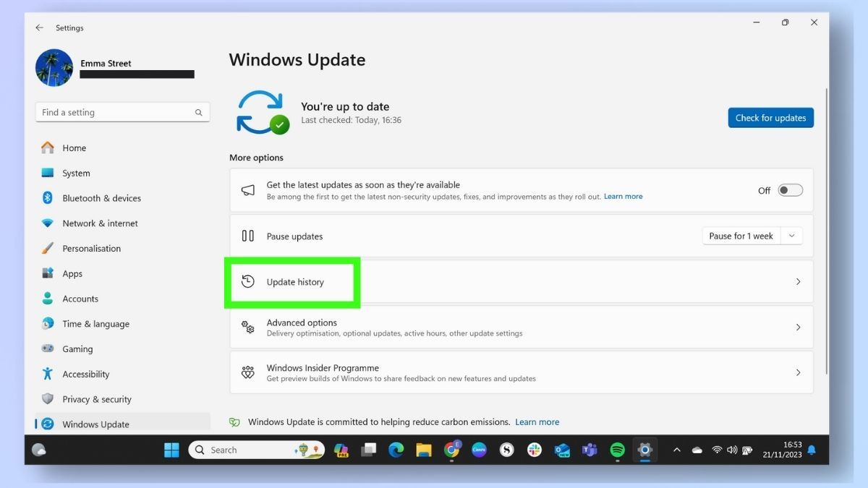Image resolution: width=868 pixels, height=488 pixels.
Task: Open Learn more about carbon emissions
Action: [537, 421]
